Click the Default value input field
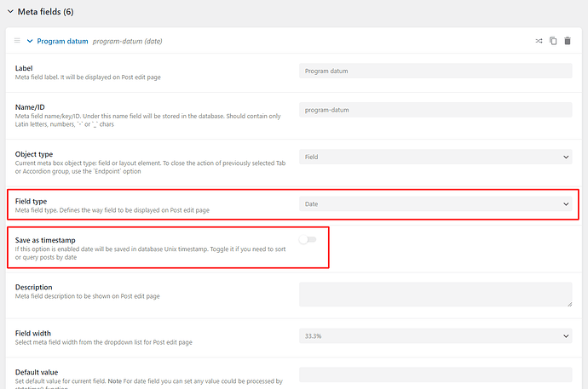Viewport: 588px width, 389px height. pos(435,375)
